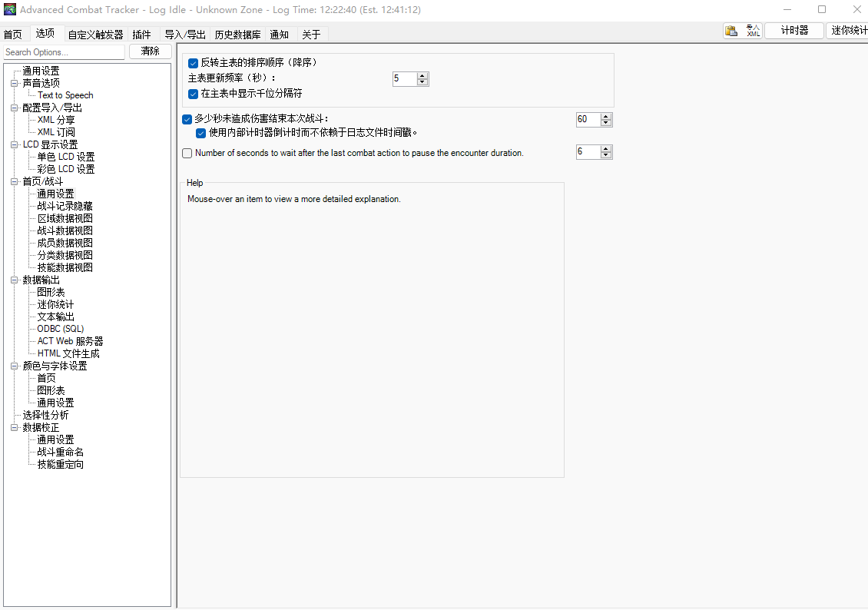Collapse the 数据输出 tree branch
The image size is (868, 610).
14,279
